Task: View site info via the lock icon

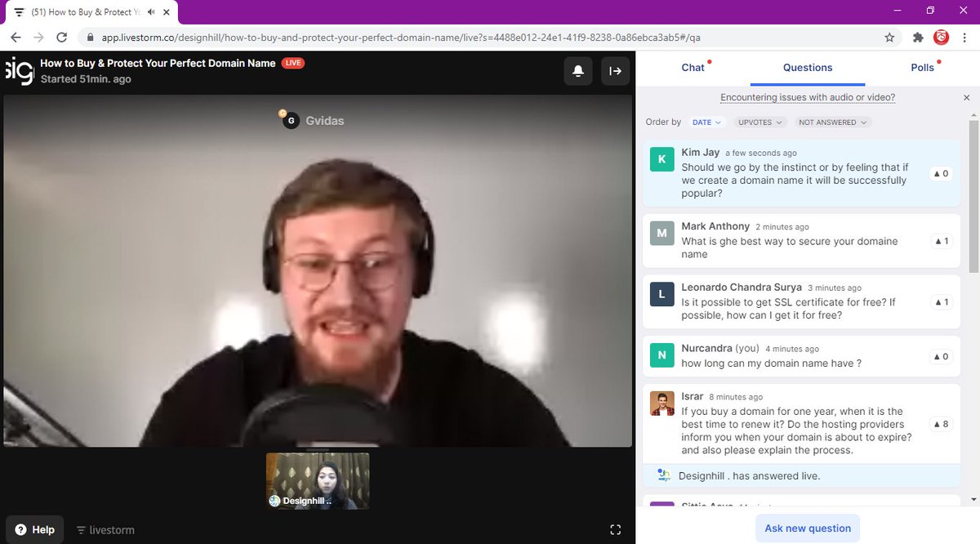Action: coord(89,38)
